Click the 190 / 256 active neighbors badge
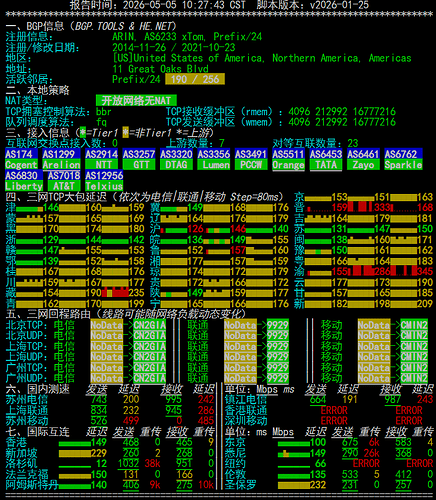The image size is (436, 500). [x=195, y=79]
